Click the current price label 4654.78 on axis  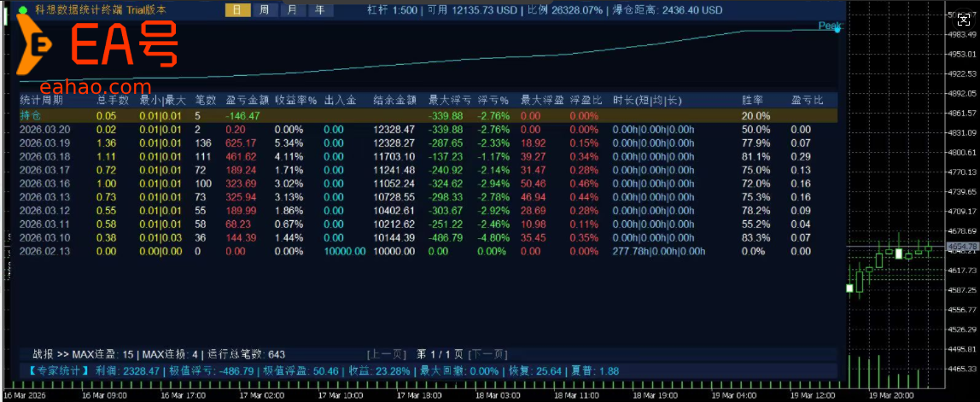962,247
